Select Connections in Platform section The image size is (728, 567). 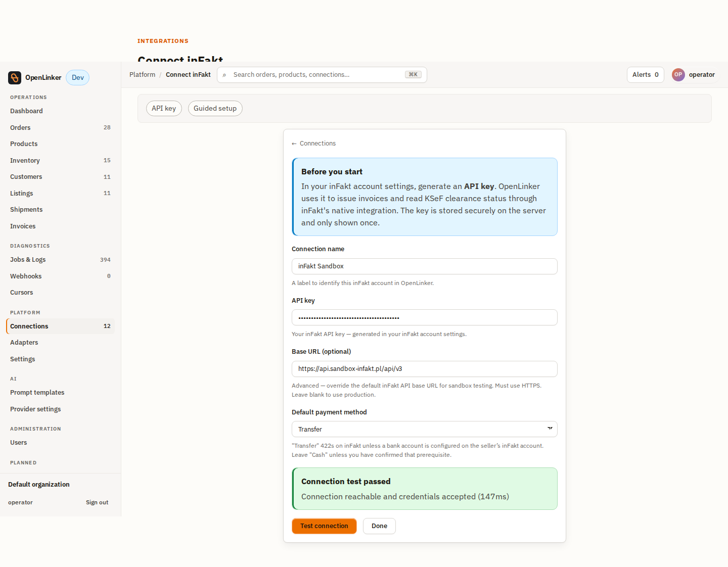pyautogui.click(x=61, y=326)
